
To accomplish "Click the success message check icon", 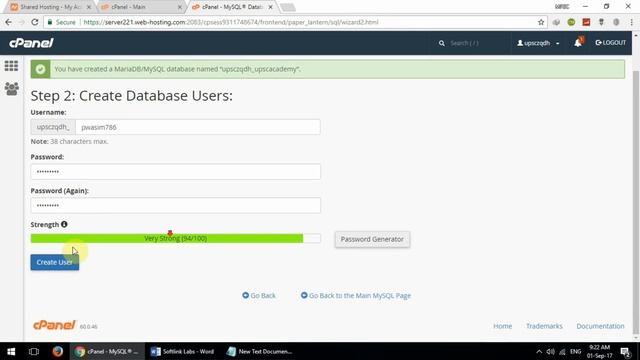I will click(x=40, y=69).
